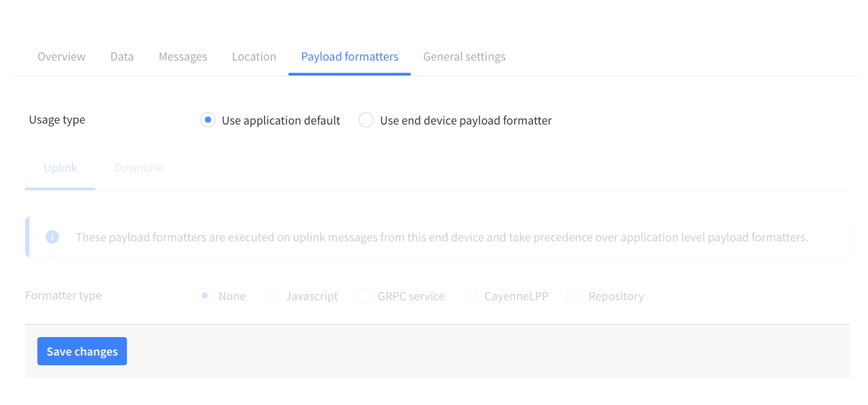Click the Save changes button
This screenshot has width=868, height=405.
click(82, 351)
